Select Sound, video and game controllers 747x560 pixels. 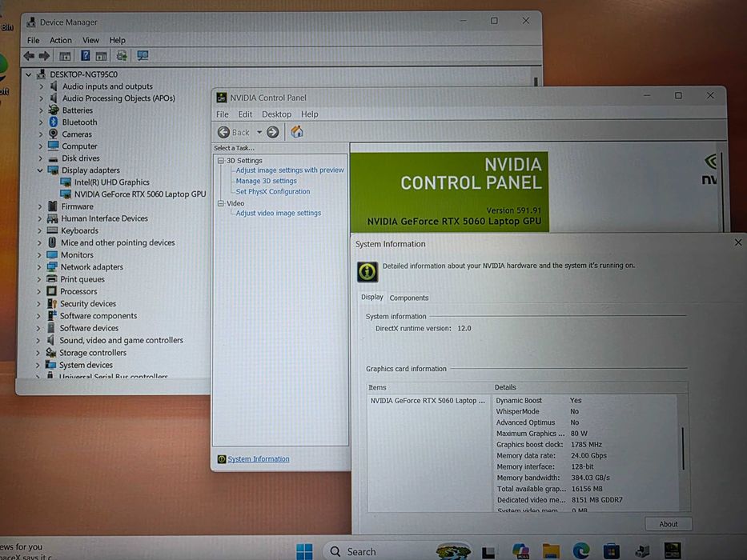(121, 340)
